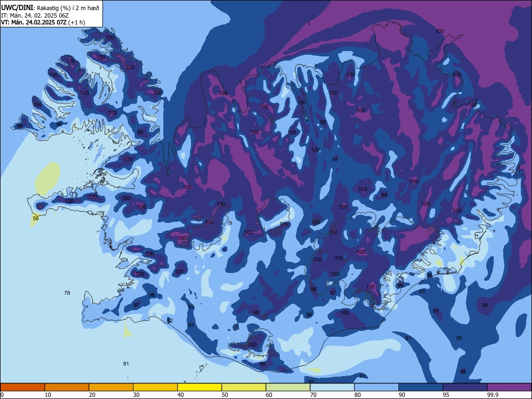Click the 'VT: Mán. 24.02.2025 07Z' valid time
Viewport: 532px width, 399px height.
[34, 22]
